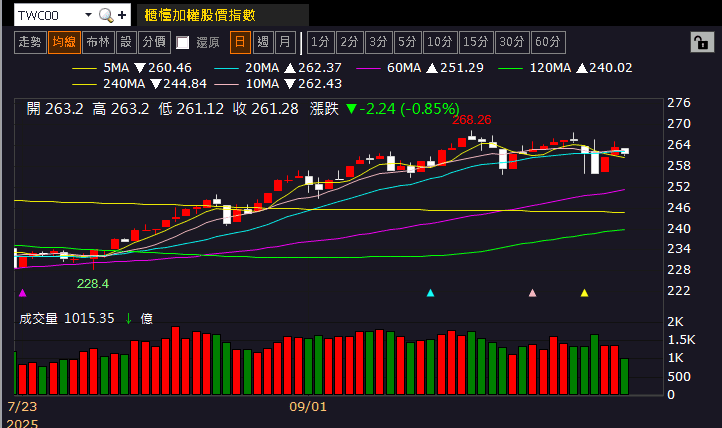Click the 120MA value 240.02
The height and width of the screenshot is (428, 722).
[x=611, y=68]
